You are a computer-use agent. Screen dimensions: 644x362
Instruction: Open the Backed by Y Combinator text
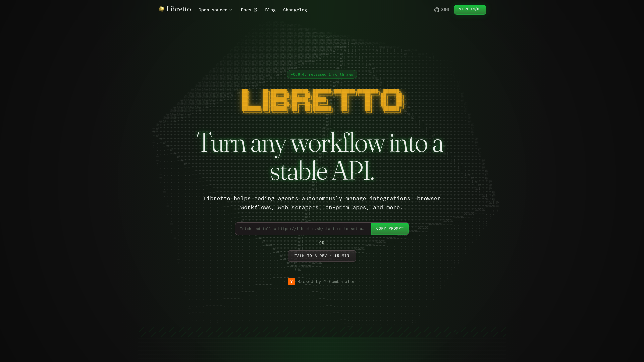(326, 282)
